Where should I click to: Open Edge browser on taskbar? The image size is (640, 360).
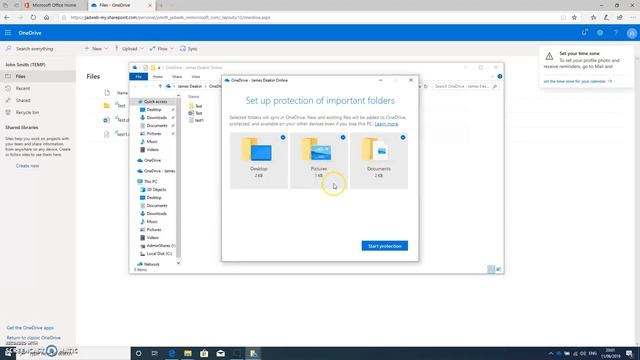pos(171,353)
